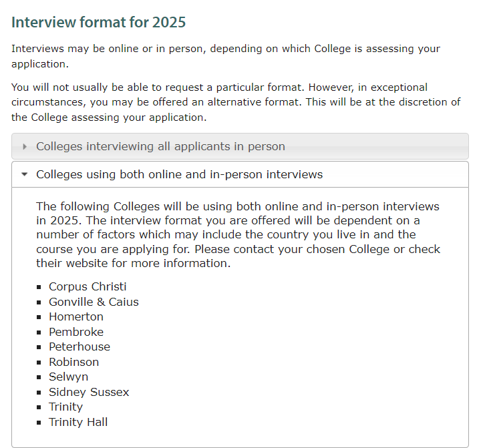Click the bullet marker next to Corpus Christi
Image resolution: width=485 pixels, height=448 pixels.
tap(39, 288)
